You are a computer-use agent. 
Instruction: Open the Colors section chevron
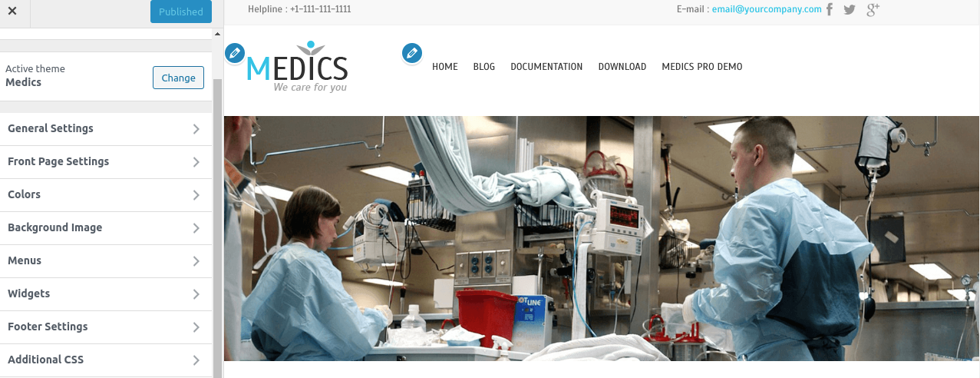196,195
